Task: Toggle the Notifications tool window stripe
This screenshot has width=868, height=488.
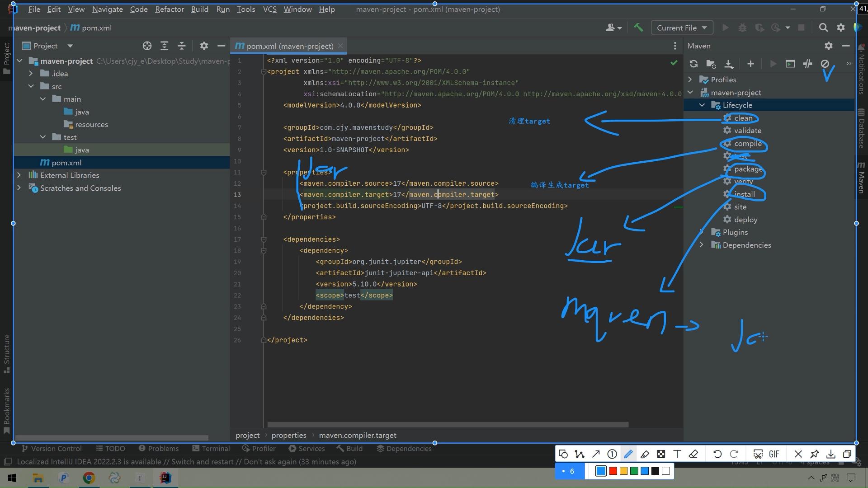Action: pos(861,69)
